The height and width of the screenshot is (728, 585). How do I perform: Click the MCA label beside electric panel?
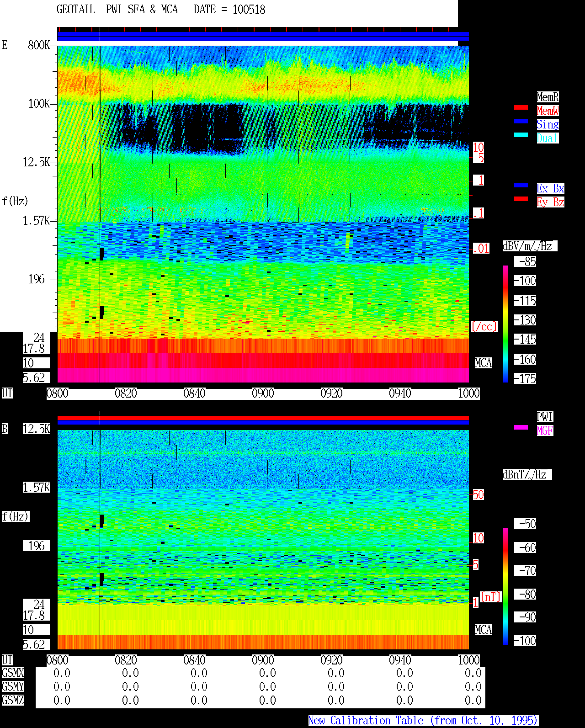pyautogui.click(x=484, y=363)
